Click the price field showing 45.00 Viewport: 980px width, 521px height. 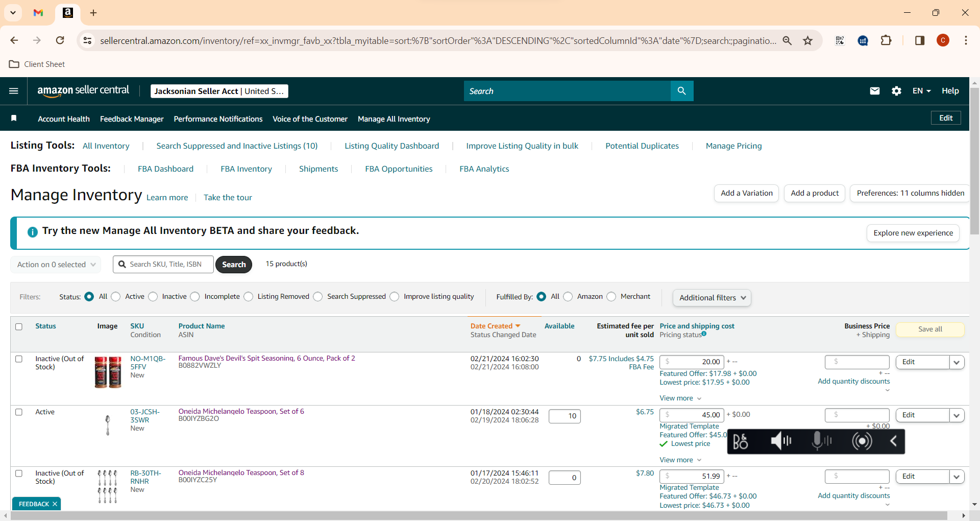[692, 415]
